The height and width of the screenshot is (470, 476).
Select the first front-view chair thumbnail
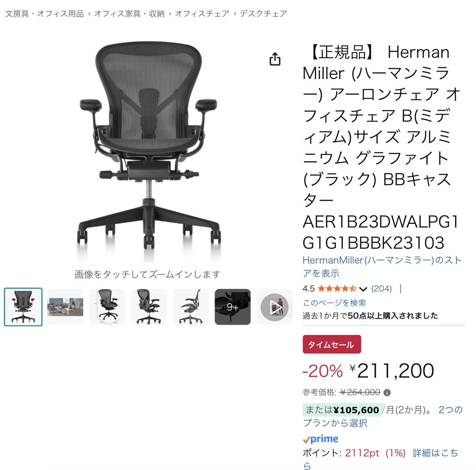point(23,307)
